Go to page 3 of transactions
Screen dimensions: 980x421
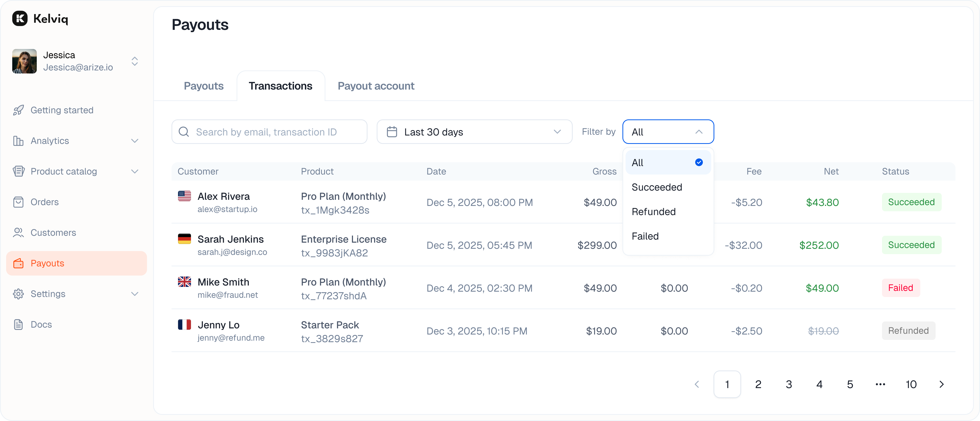[x=789, y=384]
